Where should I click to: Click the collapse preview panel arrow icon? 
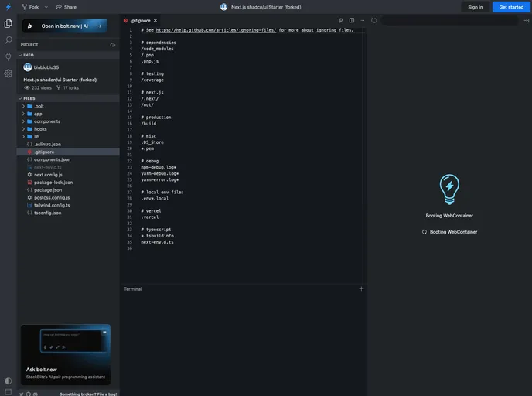[527, 20]
